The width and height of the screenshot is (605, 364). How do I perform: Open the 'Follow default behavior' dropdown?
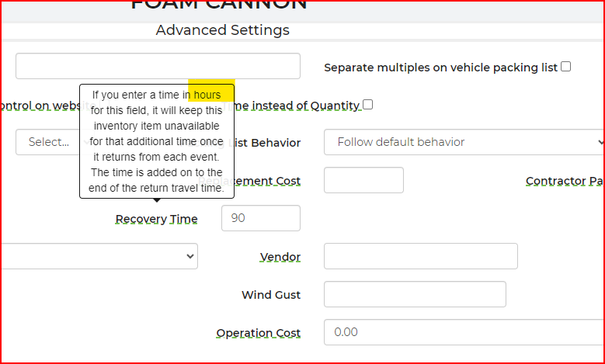pyautogui.click(x=464, y=142)
